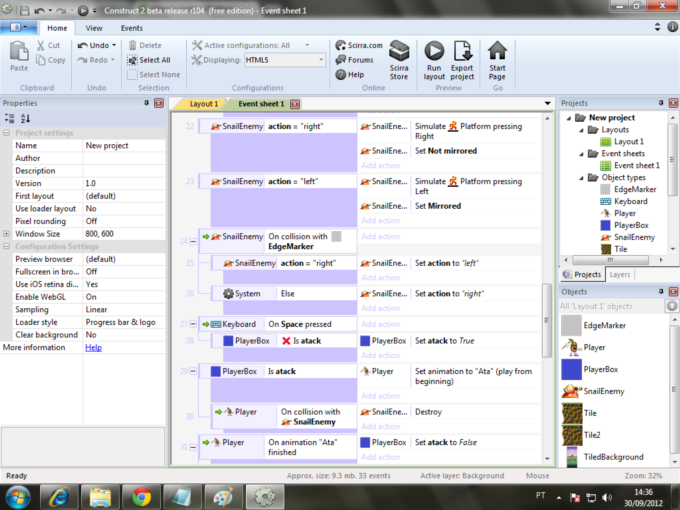Select Event sheet 1 in project tree
680x510 pixels.
coord(630,165)
